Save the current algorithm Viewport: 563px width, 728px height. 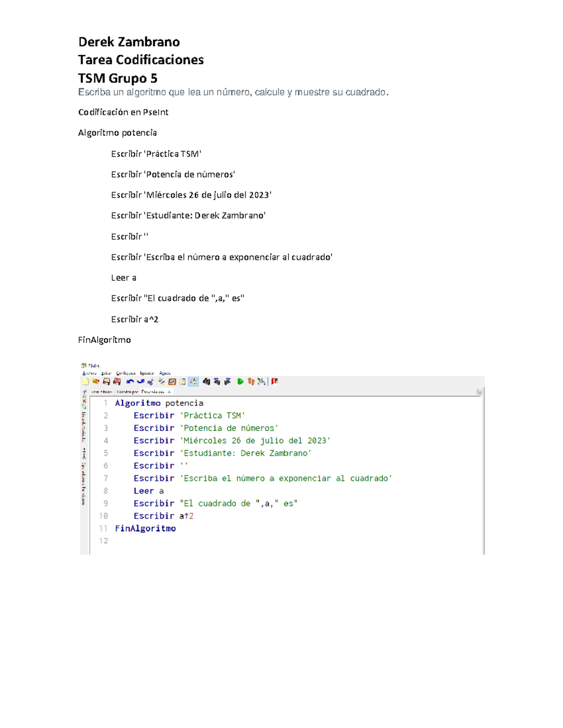[x=106, y=382]
